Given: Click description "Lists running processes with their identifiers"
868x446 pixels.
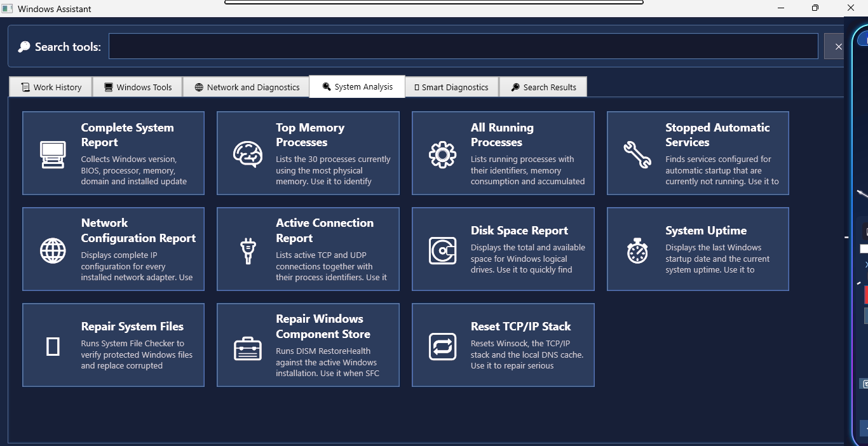Looking at the screenshot, I should (x=527, y=170).
